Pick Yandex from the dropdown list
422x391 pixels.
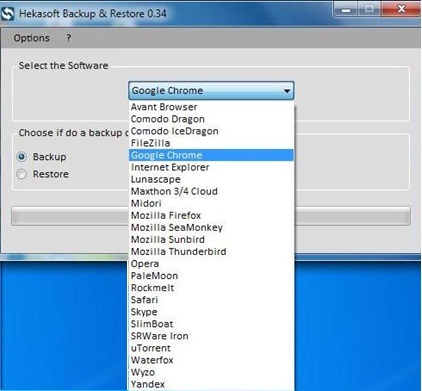[211, 384]
